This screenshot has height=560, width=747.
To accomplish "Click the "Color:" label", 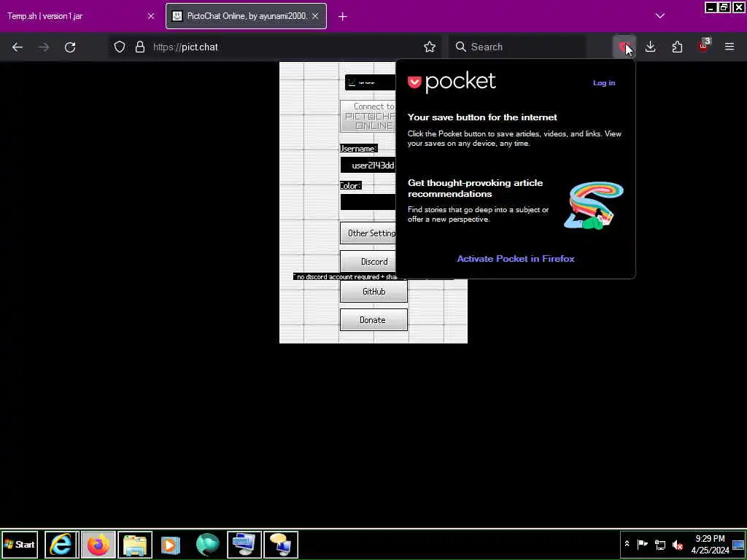I will [350, 185].
